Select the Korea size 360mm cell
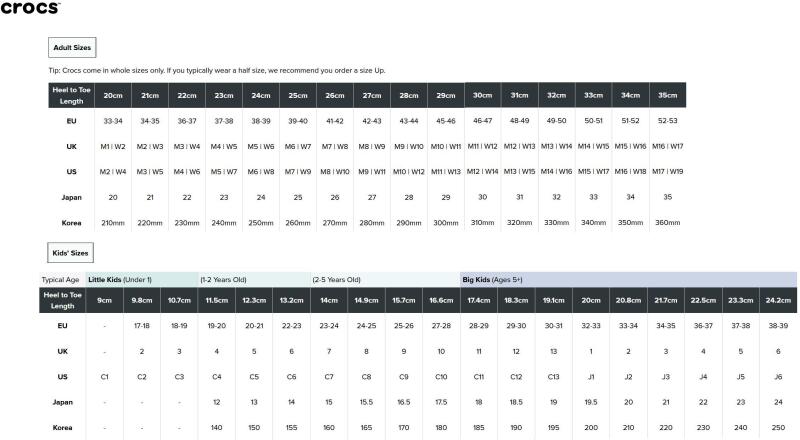The width and height of the screenshot is (800, 440). pos(667,223)
